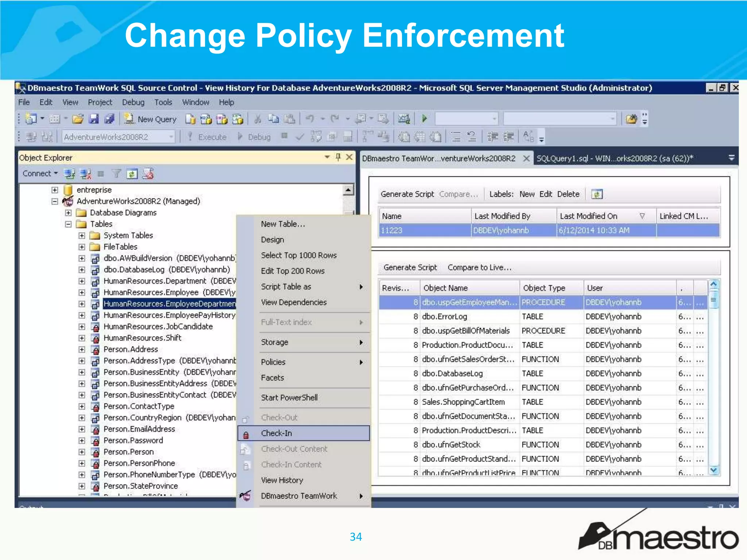
Task: Select the Sales.ShoppingCartItem row
Action: [x=543, y=402]
